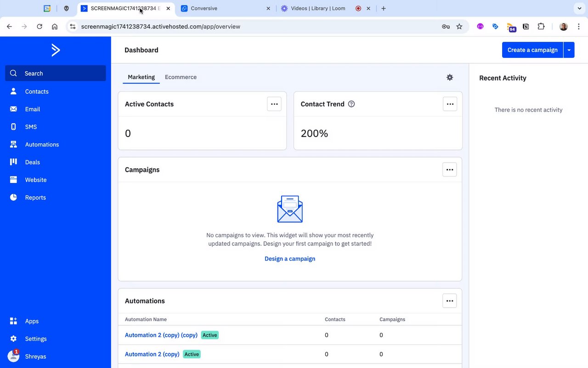The image size is (588, 368).
Task: Open the Reports pie chart icon
Action: click(13, 198)
